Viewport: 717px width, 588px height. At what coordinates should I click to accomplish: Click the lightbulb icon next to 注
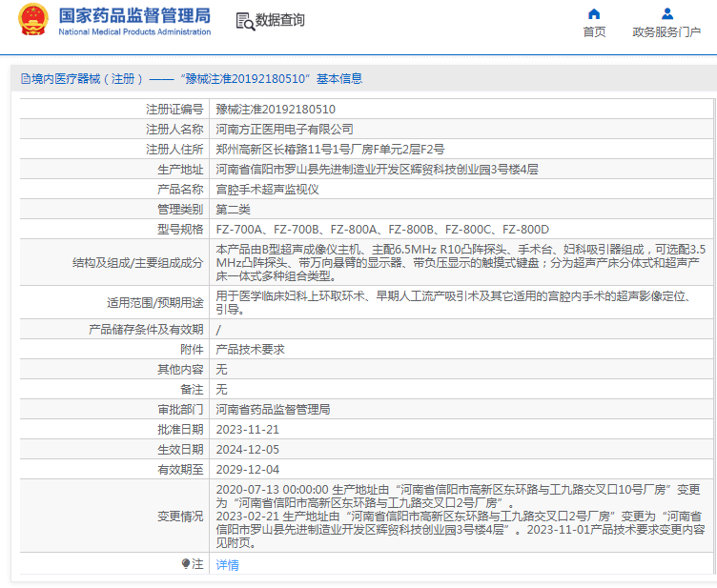click(186, 564)
